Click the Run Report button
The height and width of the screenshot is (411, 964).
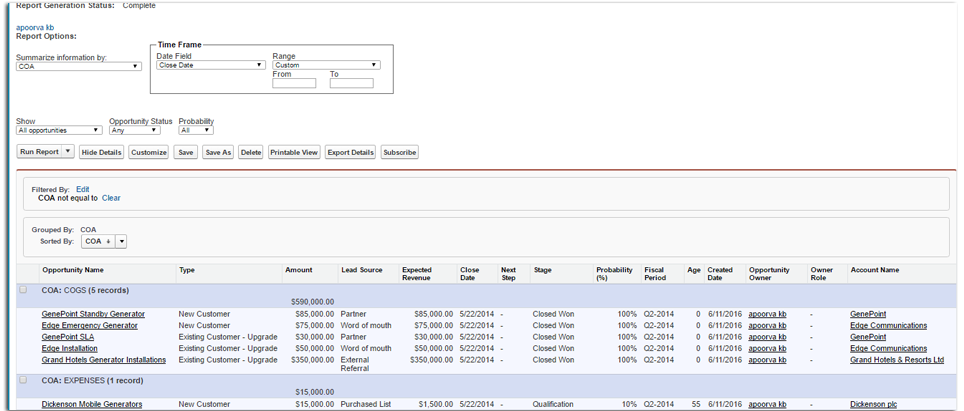40,152
